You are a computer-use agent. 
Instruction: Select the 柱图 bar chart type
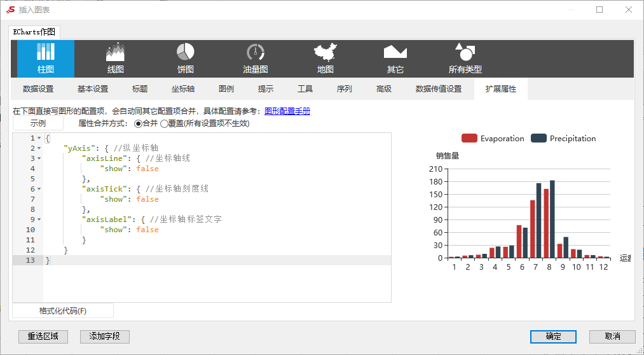46,59
